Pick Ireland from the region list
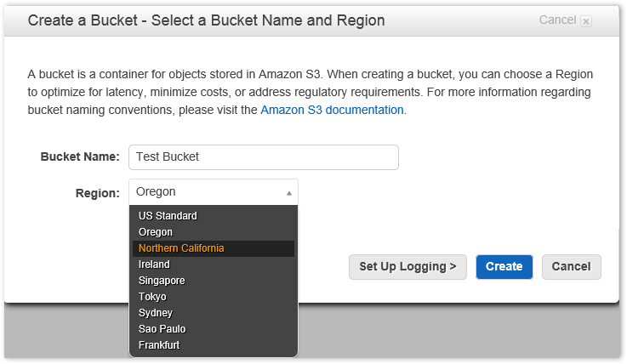This screenshot has width=627, height=364. point(154,264)
